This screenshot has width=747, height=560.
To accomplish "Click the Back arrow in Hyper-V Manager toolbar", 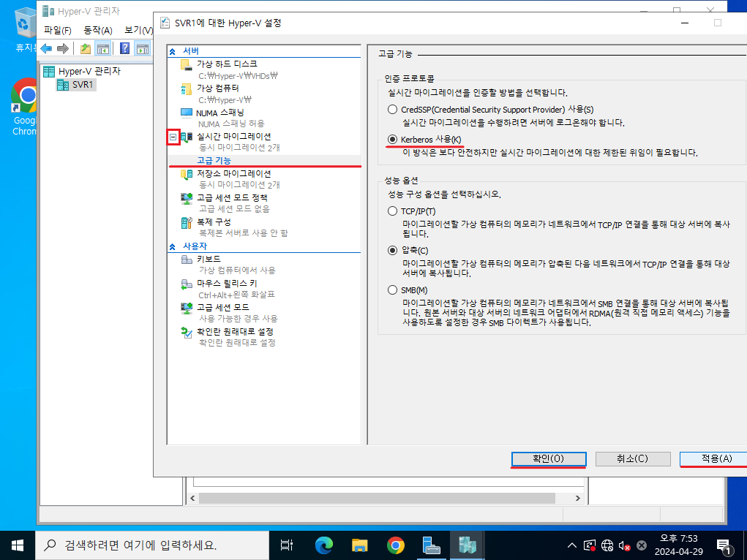I will click(46, 48).
